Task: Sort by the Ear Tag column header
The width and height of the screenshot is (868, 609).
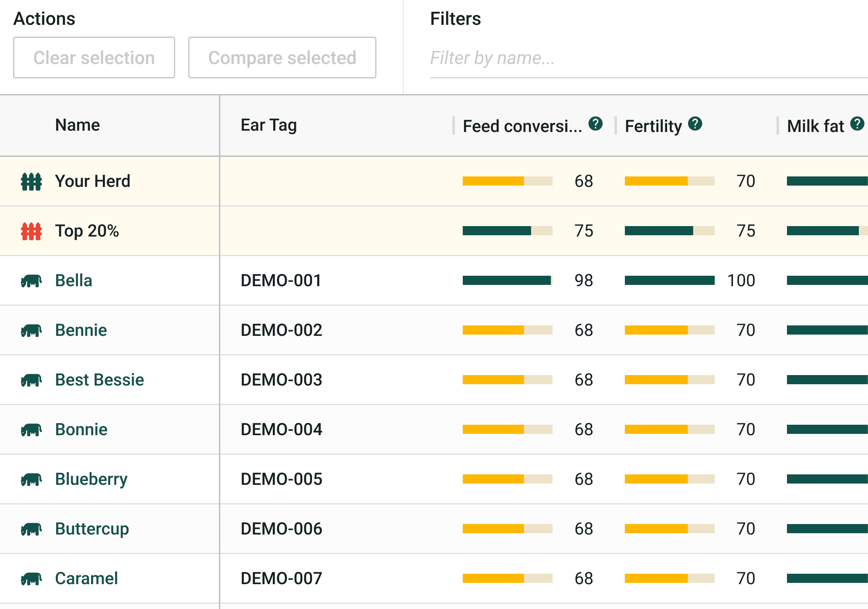Action: tap(268, 125)
